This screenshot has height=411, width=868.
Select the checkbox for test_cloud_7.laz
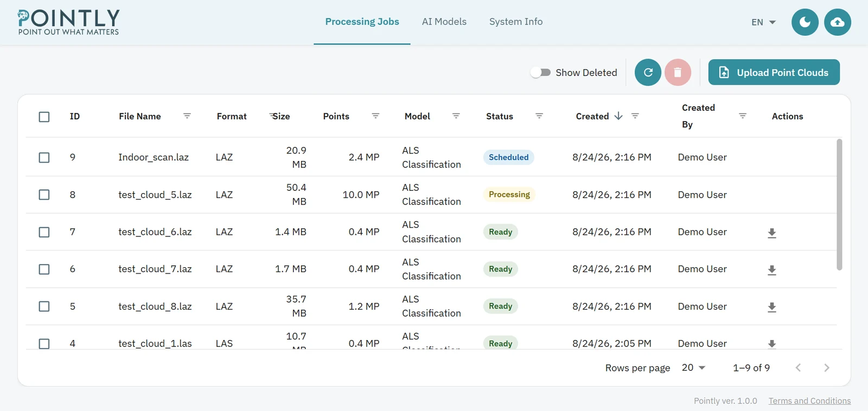point(44,269)
